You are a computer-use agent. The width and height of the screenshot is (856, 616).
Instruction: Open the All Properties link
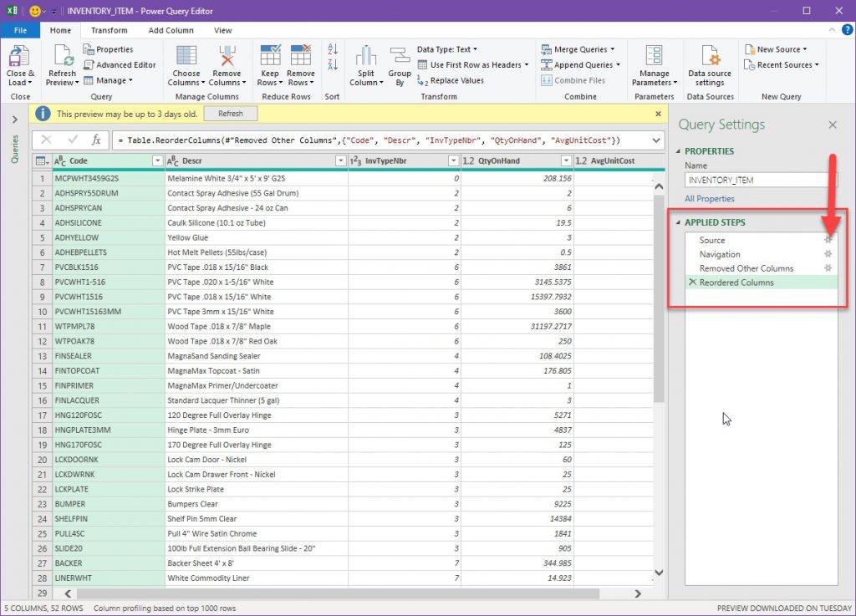(x=711, y=198)
